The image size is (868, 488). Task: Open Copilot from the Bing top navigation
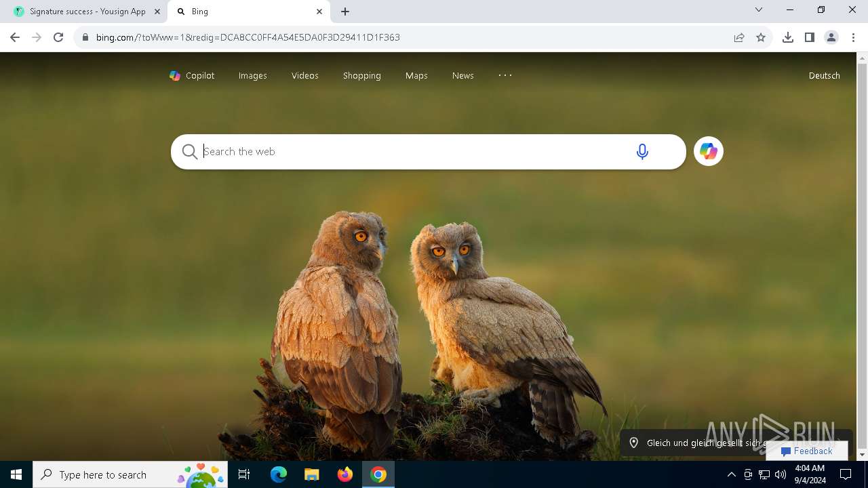(x=192, y=76)
